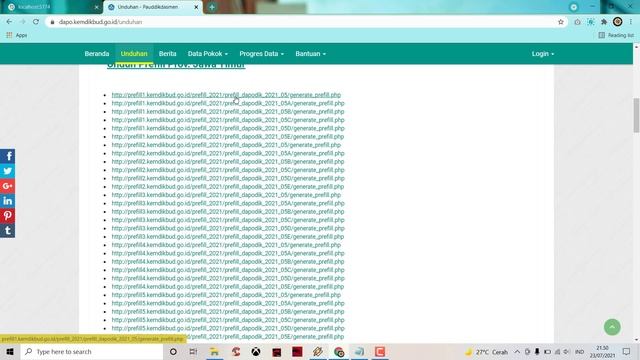
Task: Share page on Facebook
Action: pyautogui.click(x=7, y=156)
